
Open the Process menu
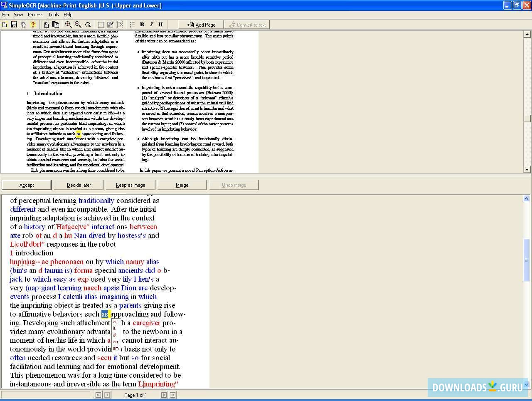(35, 15)
